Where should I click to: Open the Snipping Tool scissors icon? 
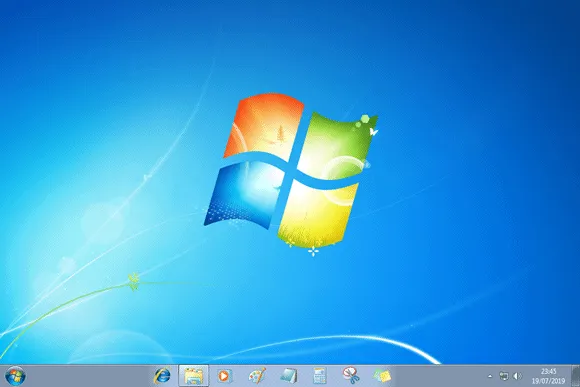[x=351, y=376]
